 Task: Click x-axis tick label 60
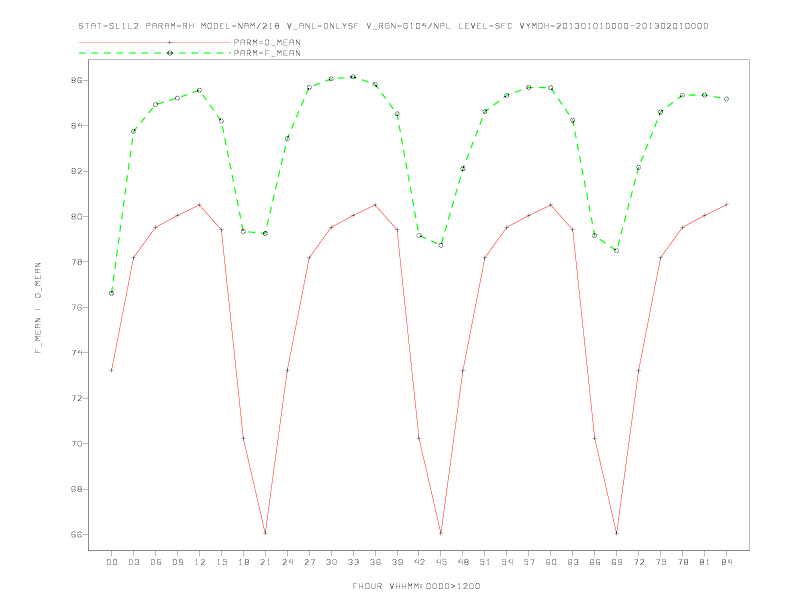pyautogui.click(x=551, y=562)
